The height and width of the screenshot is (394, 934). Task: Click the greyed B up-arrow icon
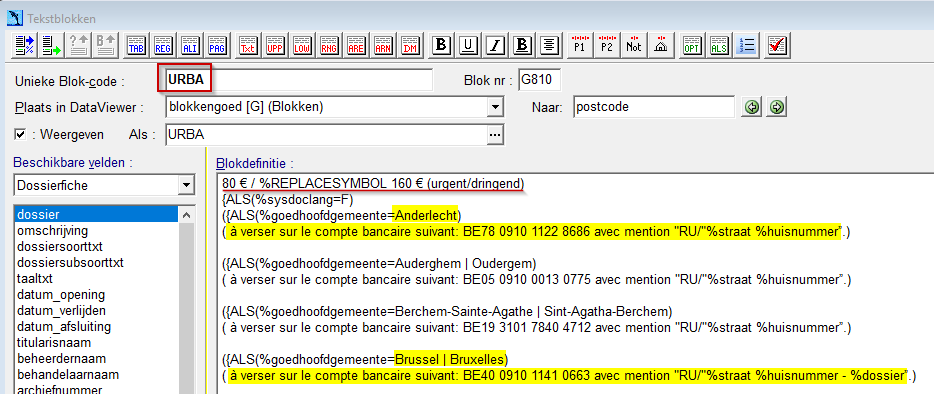pyautogui.click(x=106, y=45)
